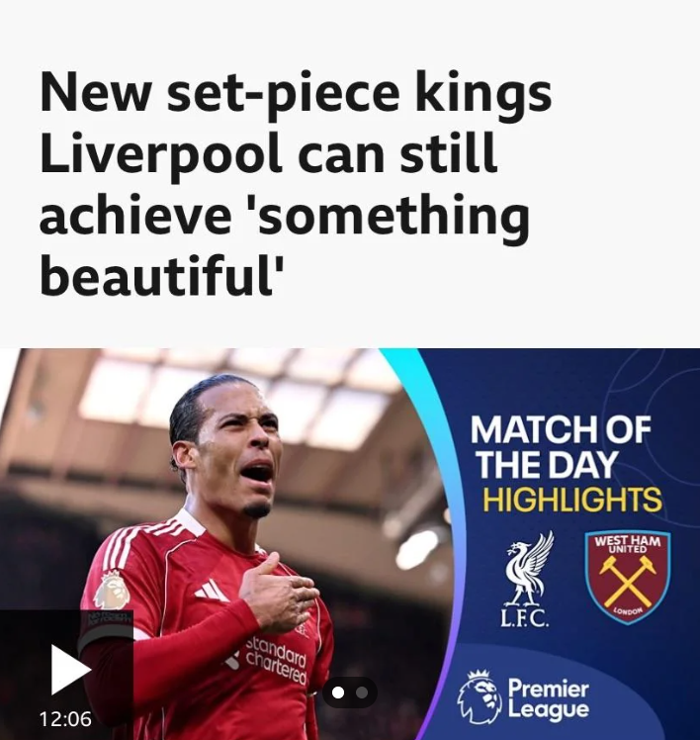Play the Match of the Day highlights video
The height and width of the screenshot is (740, 700).
tap(70, 669)
